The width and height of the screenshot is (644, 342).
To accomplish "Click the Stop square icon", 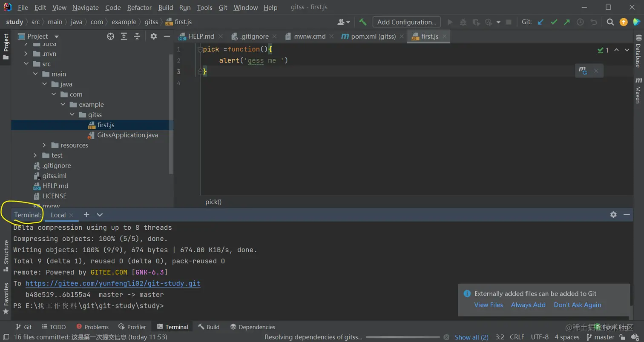I will click(509, 22).
